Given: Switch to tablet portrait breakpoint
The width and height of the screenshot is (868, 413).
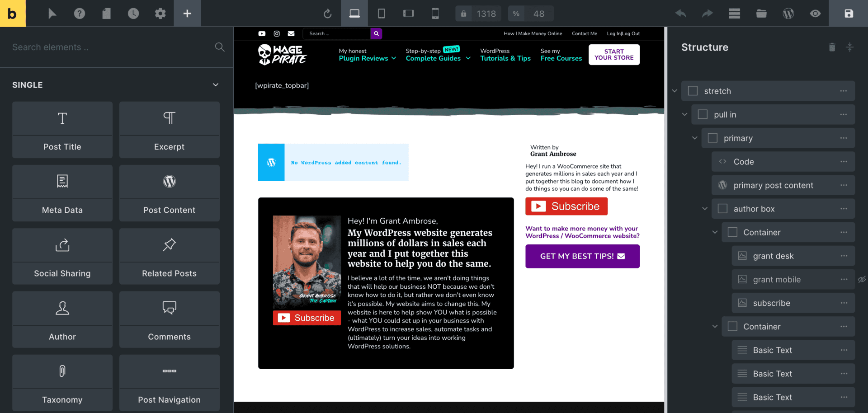Looking at the screenshot, I should [x=382, y=14].
